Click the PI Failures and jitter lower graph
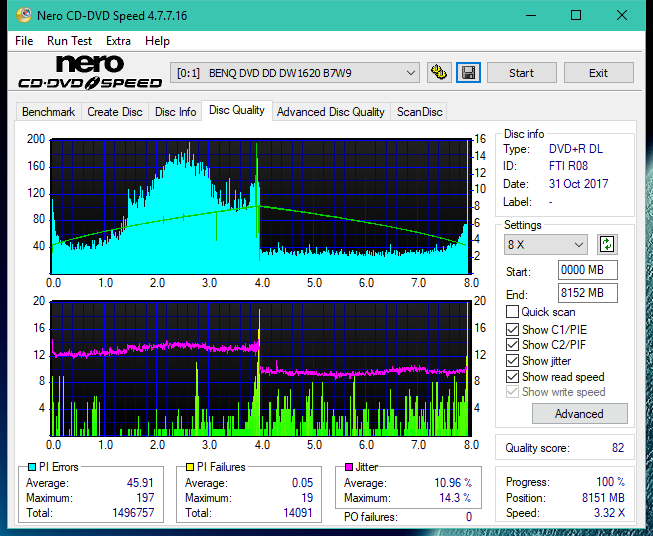The height and width of the screenshot is (536, 653). pyautogui.click(x=261, y=369)
